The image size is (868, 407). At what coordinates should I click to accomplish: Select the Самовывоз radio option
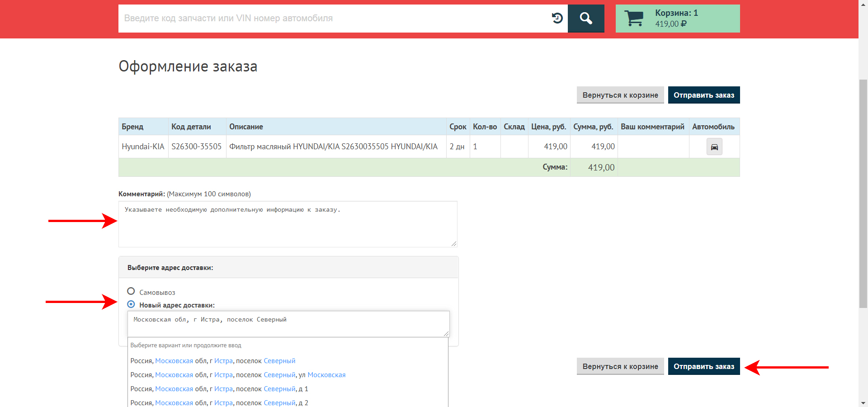(131, 291)
